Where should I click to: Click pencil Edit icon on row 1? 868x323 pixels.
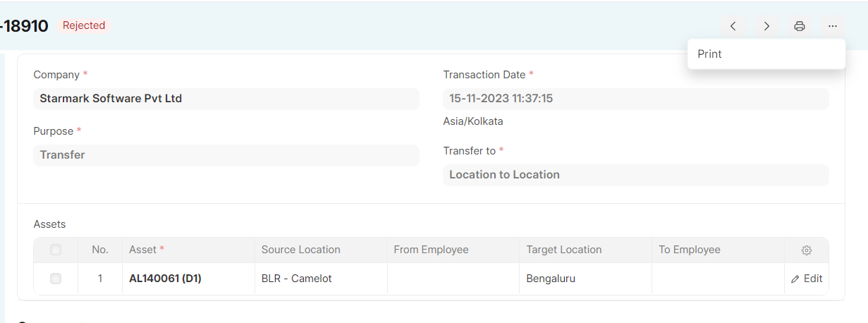(807, 279)
